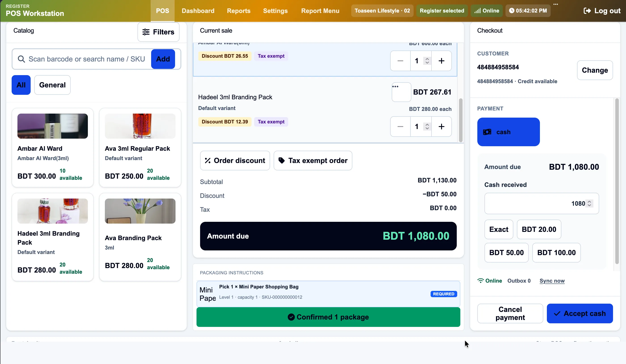
Task: Open the Hadeel line item options menu
Action: click(401, 92)
